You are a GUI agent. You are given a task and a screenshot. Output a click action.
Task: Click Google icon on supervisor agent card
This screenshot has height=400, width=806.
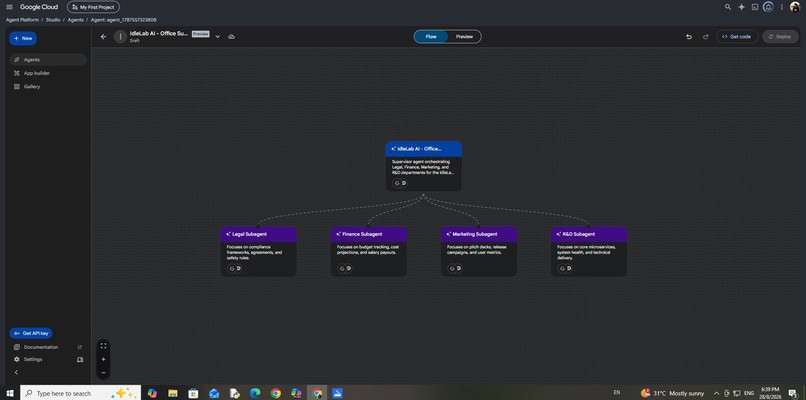pyautogui.click(x=397, y=183)
